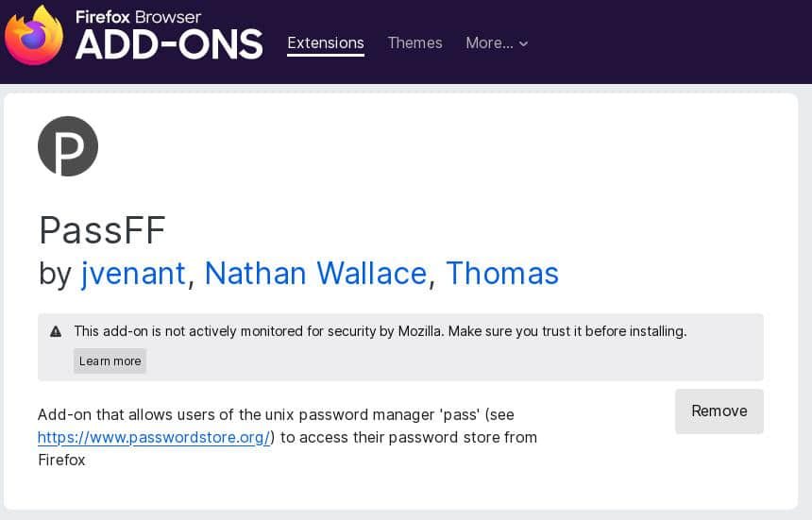Click the warning triangle icon
Viewport: 812px width, 520px height.
pos(56,331)
